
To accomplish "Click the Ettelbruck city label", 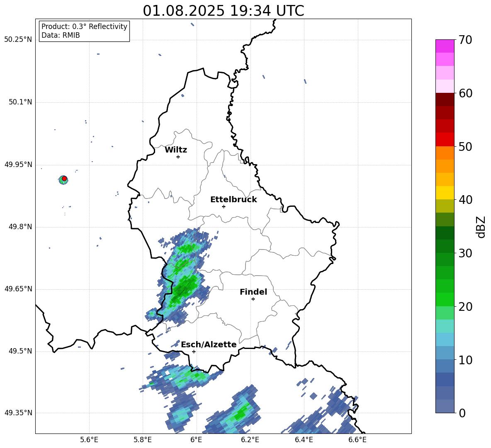I will click(233, 200).
